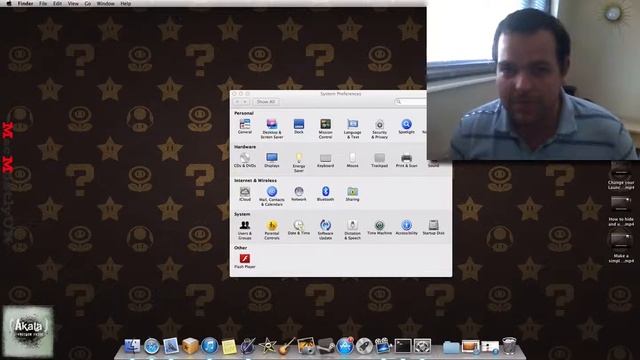This screenshot has height=360, width=640.
Task: Open the Displays preferences pane
Action: [x=272, y=160]
